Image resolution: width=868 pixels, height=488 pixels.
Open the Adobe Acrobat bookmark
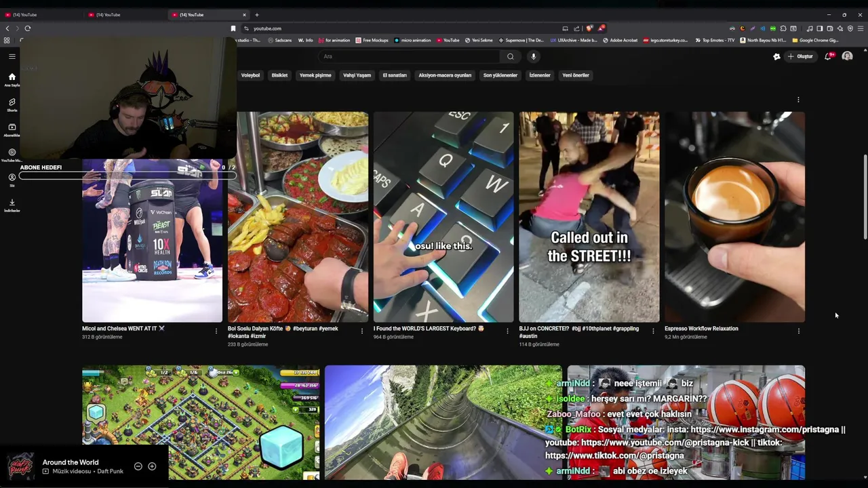620,40
